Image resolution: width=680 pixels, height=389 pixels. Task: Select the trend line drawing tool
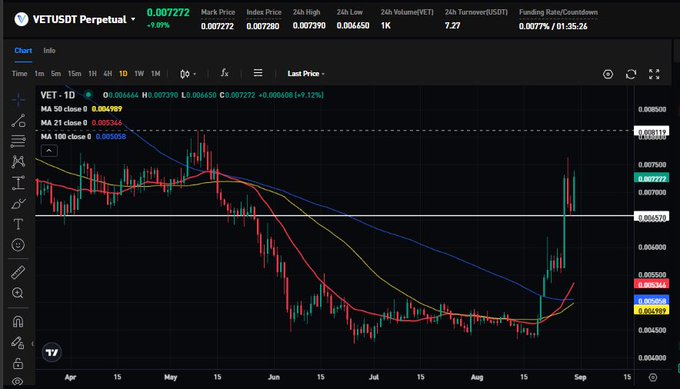(x=18, y=121)
